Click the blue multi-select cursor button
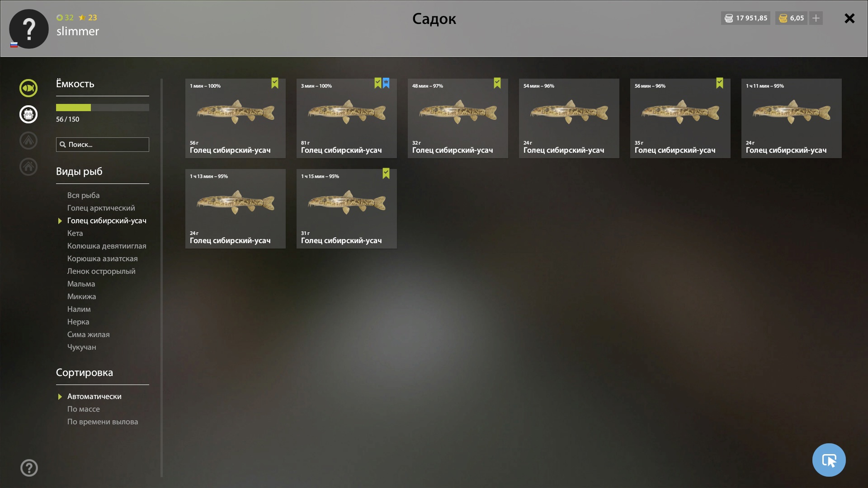The height and width of the screenshot is (488, 868). tap(829, 460)
